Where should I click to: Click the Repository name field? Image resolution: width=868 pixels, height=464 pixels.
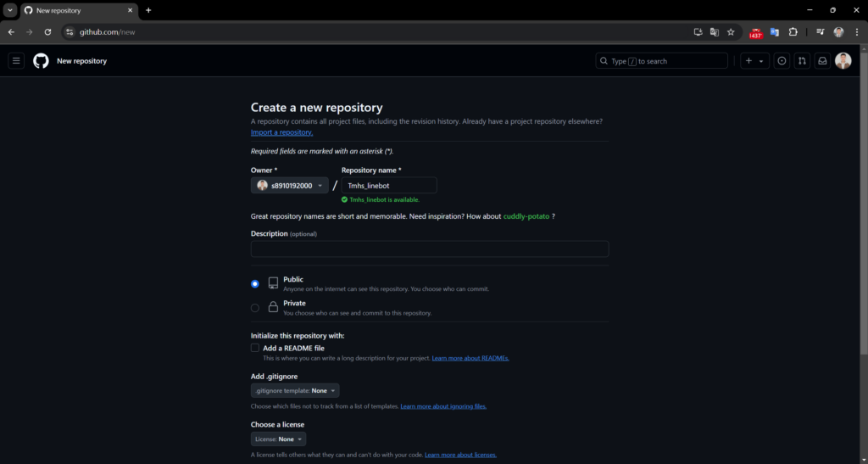click(x=389, y=186)
